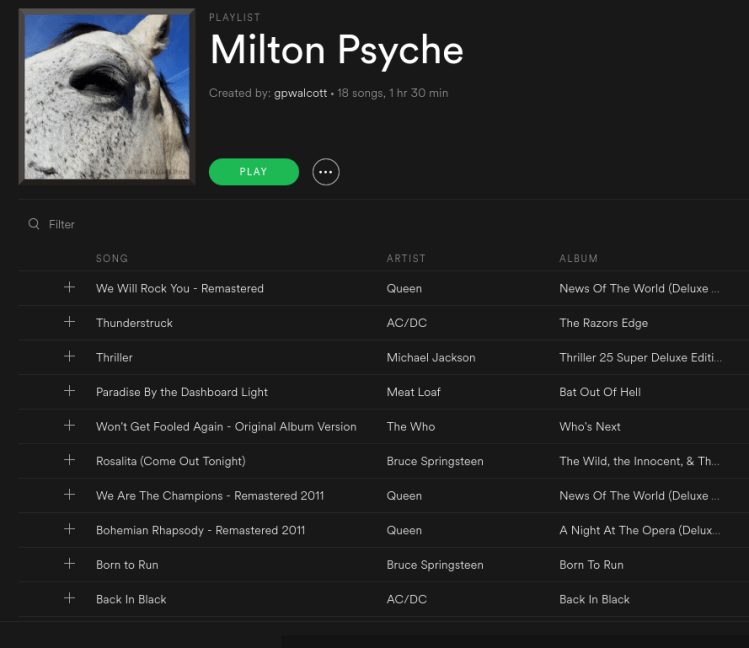This screenshot has width=749, height=648.
Task: Add Won't Get Fooled Again via plus icon
Action: (x=69, y=426)
